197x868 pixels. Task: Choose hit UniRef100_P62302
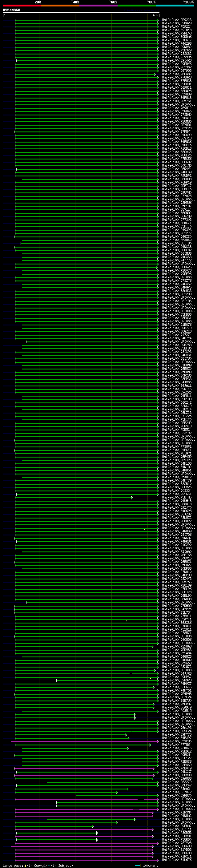[177, 67]
